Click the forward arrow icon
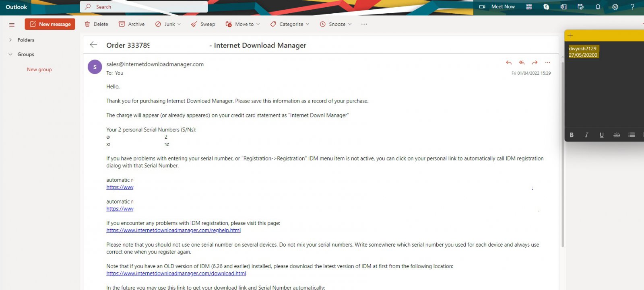Screen dimensions: 644x290 pos(535,63)
